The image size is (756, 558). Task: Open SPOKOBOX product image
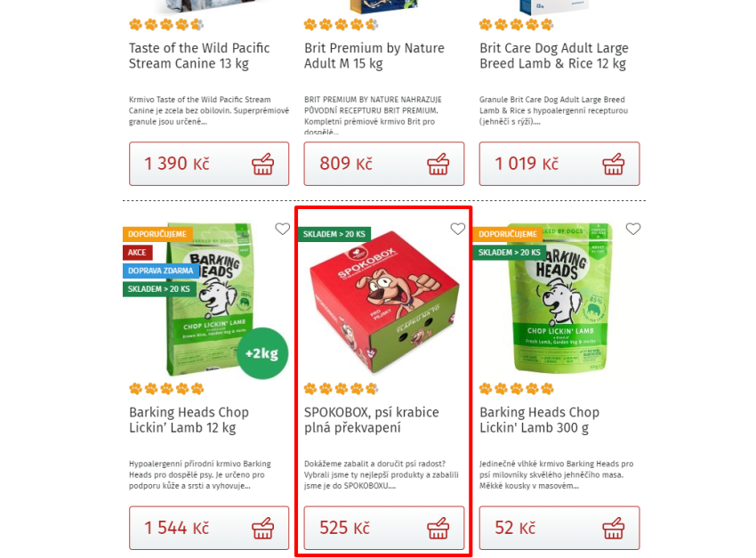click(x=384, y=302)
